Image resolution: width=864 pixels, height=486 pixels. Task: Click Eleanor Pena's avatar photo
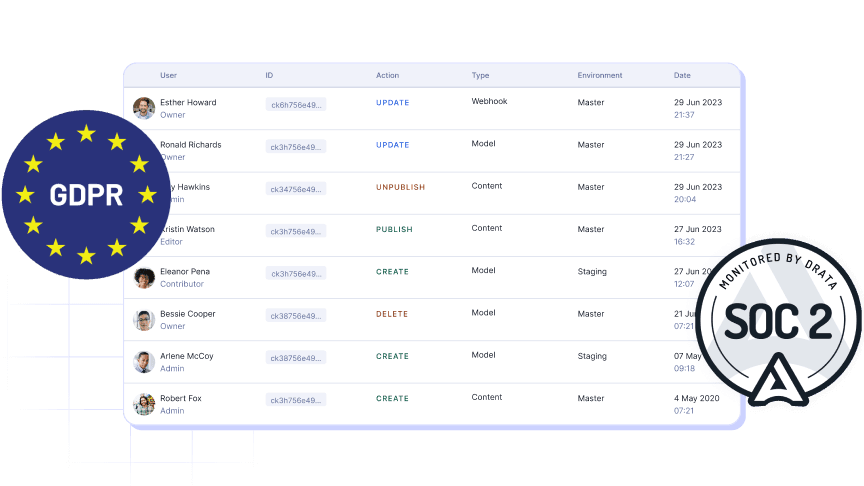(x=144, y=278)
